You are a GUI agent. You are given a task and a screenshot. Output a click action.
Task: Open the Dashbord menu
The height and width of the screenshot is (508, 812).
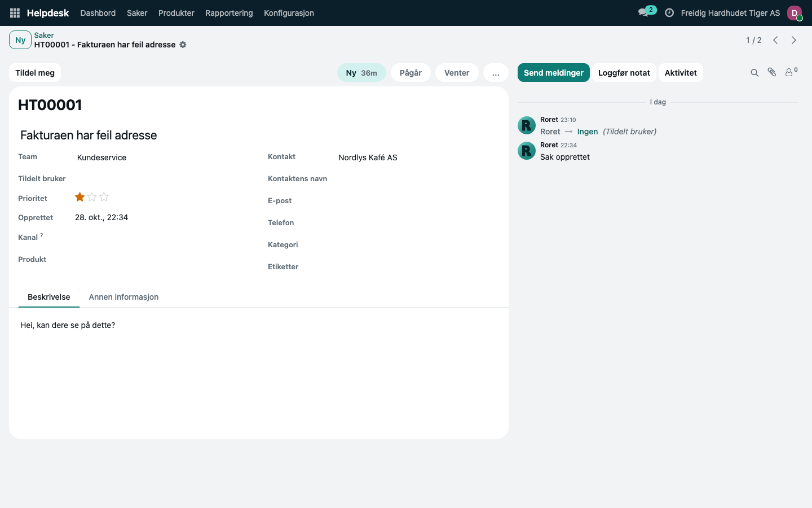coord(98,13)
